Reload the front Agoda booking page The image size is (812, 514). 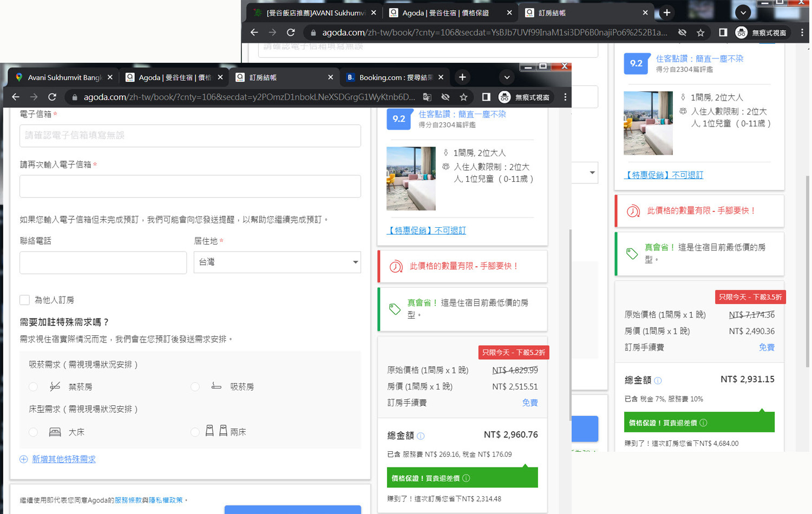coord(53,97)
